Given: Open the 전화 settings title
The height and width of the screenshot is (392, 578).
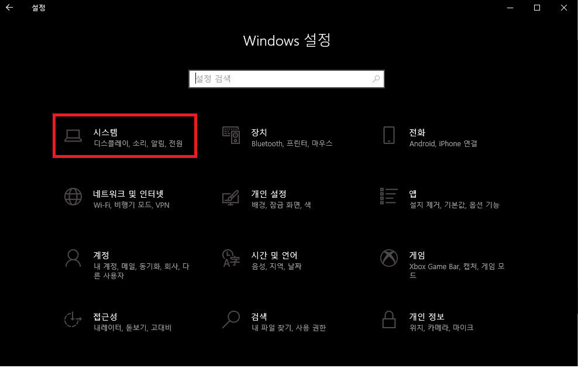Looking at the screenshot, I should (417, 132).
